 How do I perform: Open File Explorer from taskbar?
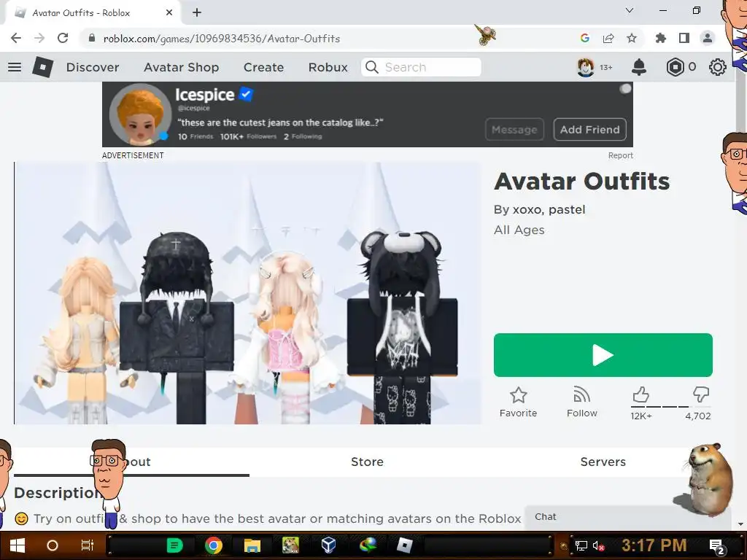(252, 545)
